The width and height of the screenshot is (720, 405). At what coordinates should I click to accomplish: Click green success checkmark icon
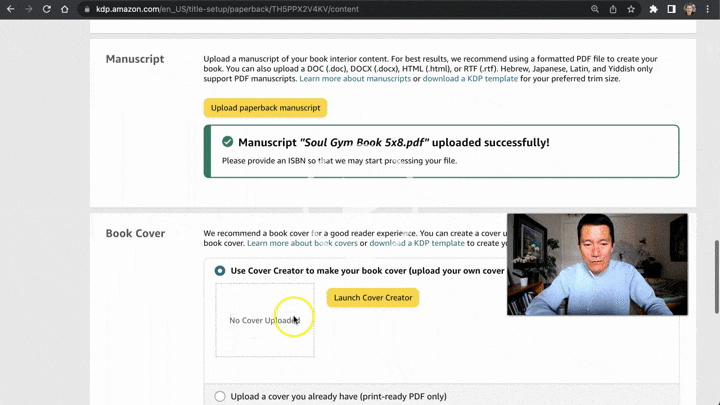tap(227, 142)
